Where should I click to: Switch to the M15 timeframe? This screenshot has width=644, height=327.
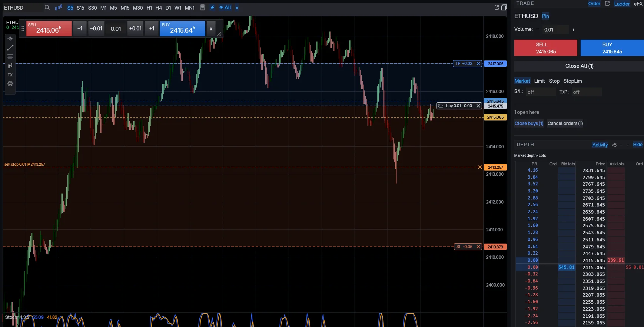pyautogui.click(x=125, y=8)
